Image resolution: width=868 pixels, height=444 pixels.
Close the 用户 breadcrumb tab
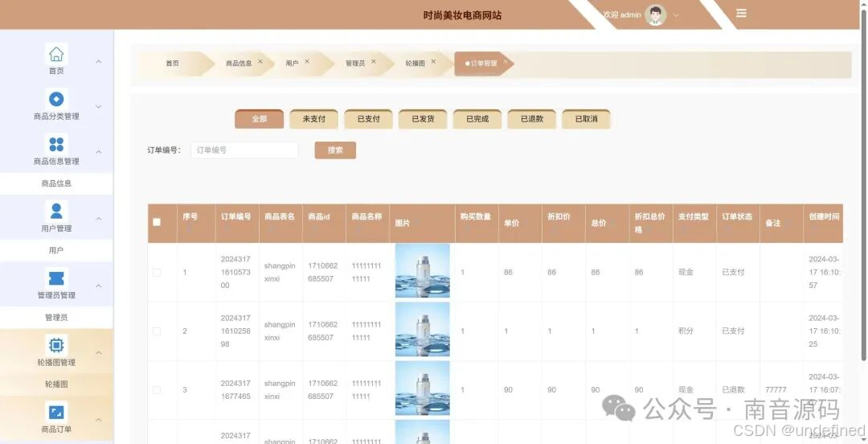tap(307, 61)
